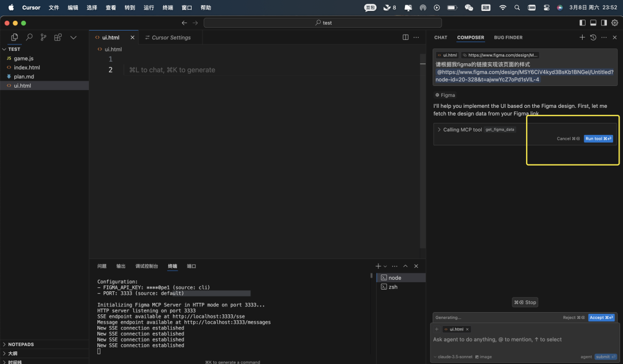Image resolution: width=623 pixels, height=364 pixels.
Task: Switch to the BUG FINDER tab
Action: [508, 37]
